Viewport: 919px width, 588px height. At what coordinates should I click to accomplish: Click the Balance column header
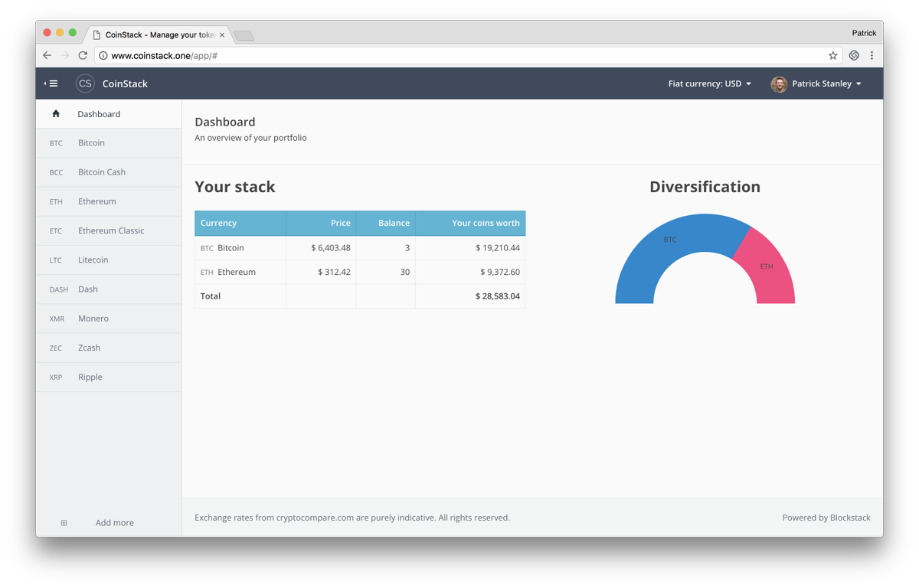click(x=386, y=223)
